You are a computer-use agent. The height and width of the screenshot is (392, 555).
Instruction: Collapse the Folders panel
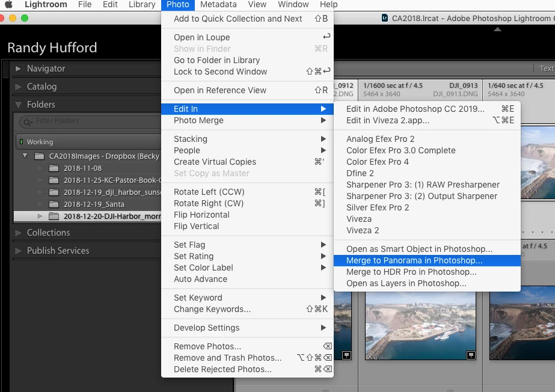19,105
